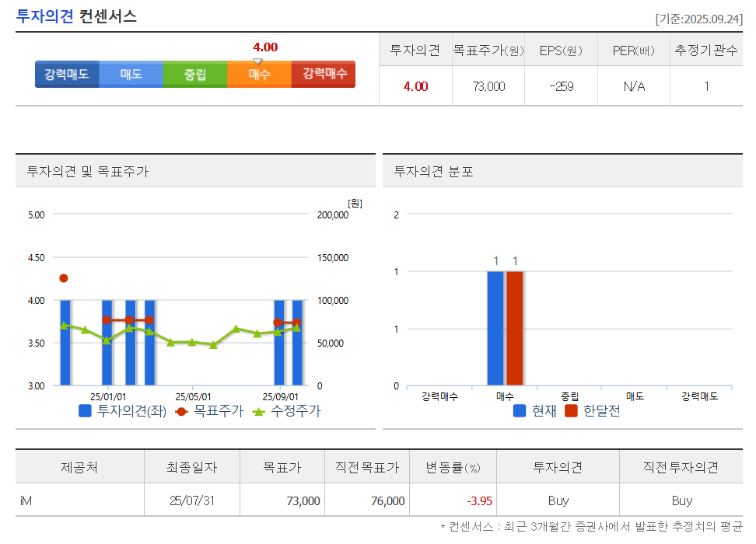Click the blue 매수 bar labeled 1

pos(497,326)
